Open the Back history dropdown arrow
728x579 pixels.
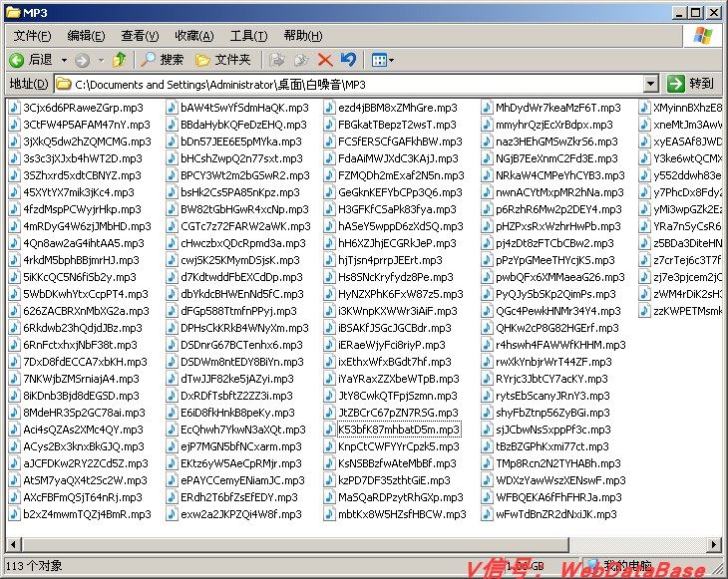point(64,61)
